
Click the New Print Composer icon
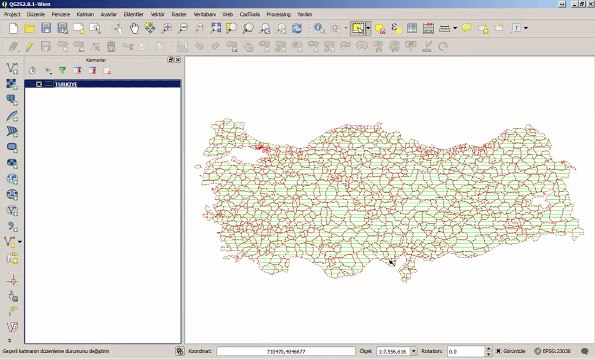click(79, 28)
